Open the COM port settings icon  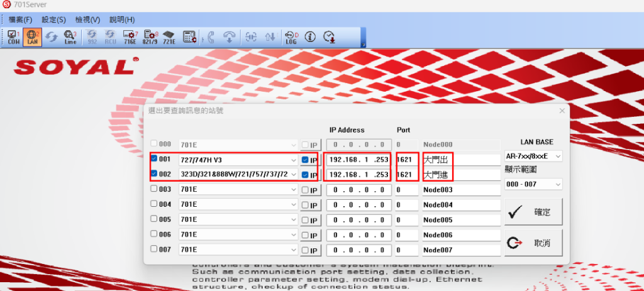point(13,37)
